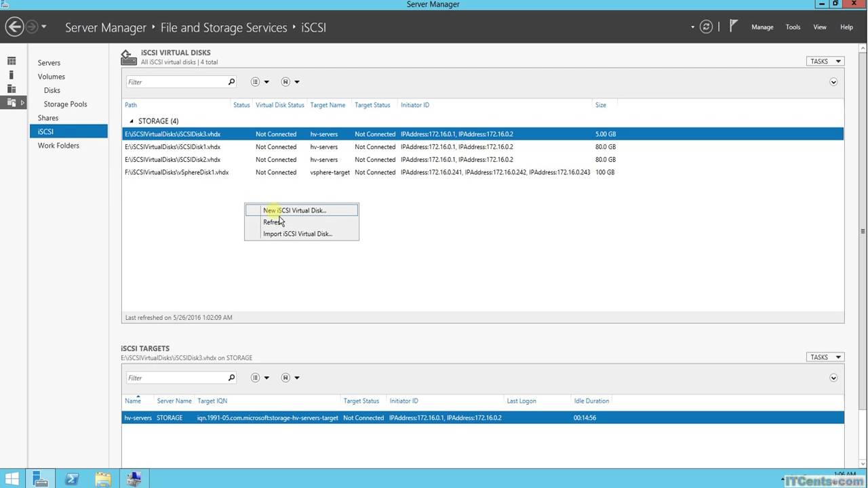Open the Help menu
The height and width of the screenshot is (488, 868).
coord(846,27)
